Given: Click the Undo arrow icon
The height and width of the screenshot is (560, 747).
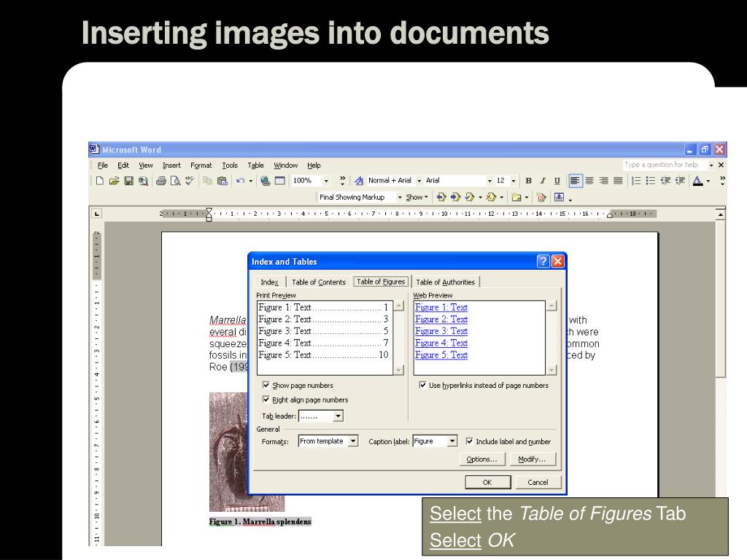Looking at the screenshot, I should 240,181.
